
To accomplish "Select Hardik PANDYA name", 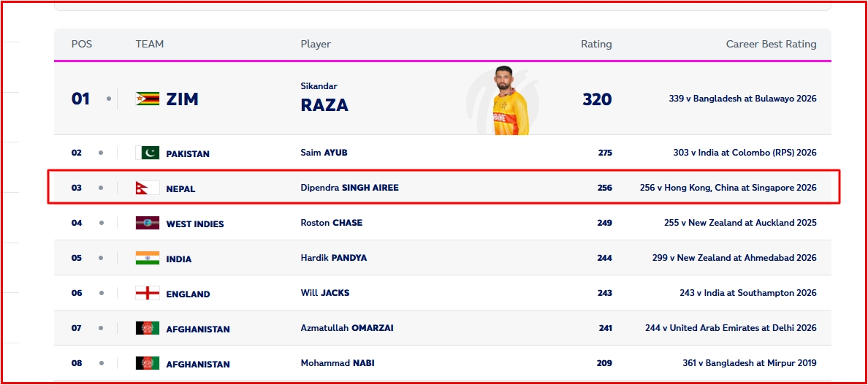I will coord(334,258).
